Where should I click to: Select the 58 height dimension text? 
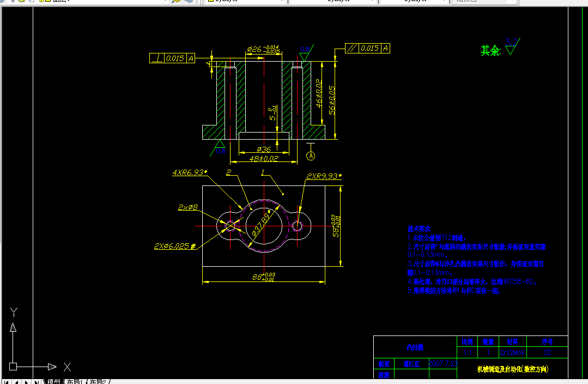tap(336, 226)
